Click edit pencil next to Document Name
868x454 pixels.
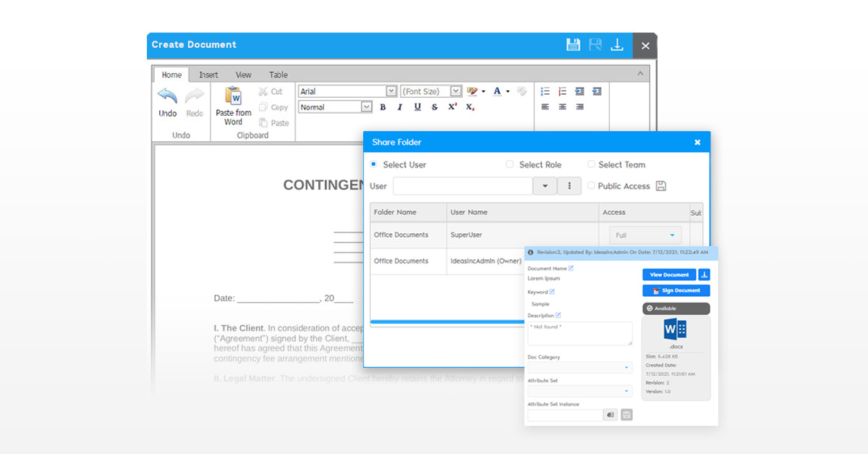tap(571, 268)
